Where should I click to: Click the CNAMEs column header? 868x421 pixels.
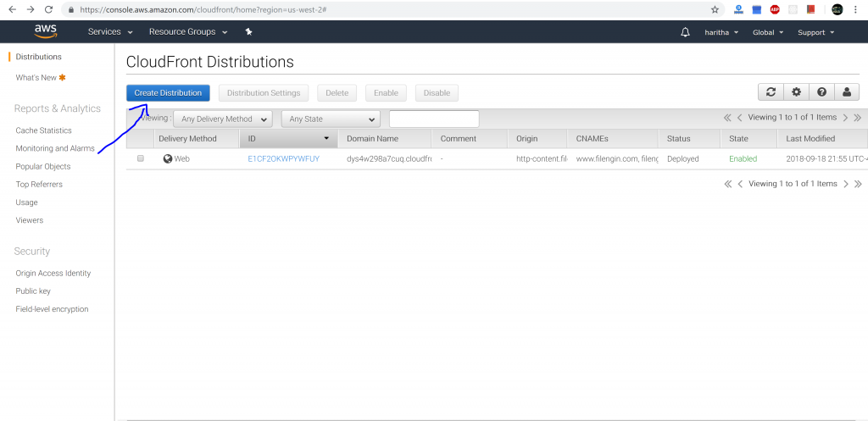pyautogui.click(x=613, y=138)
